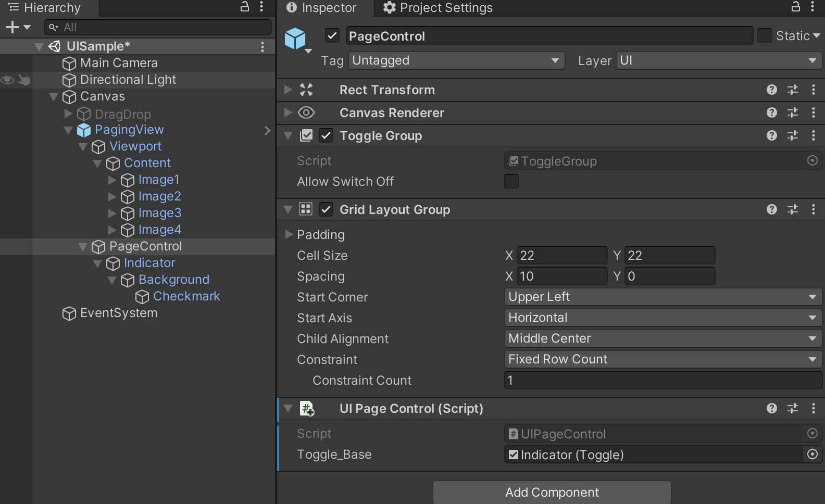Open Inspector panel more options menu
The image size is (825, 504).
813,7
